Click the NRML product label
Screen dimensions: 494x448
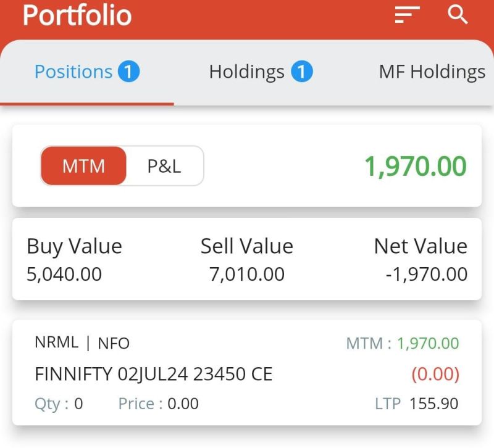click(56, 343)
